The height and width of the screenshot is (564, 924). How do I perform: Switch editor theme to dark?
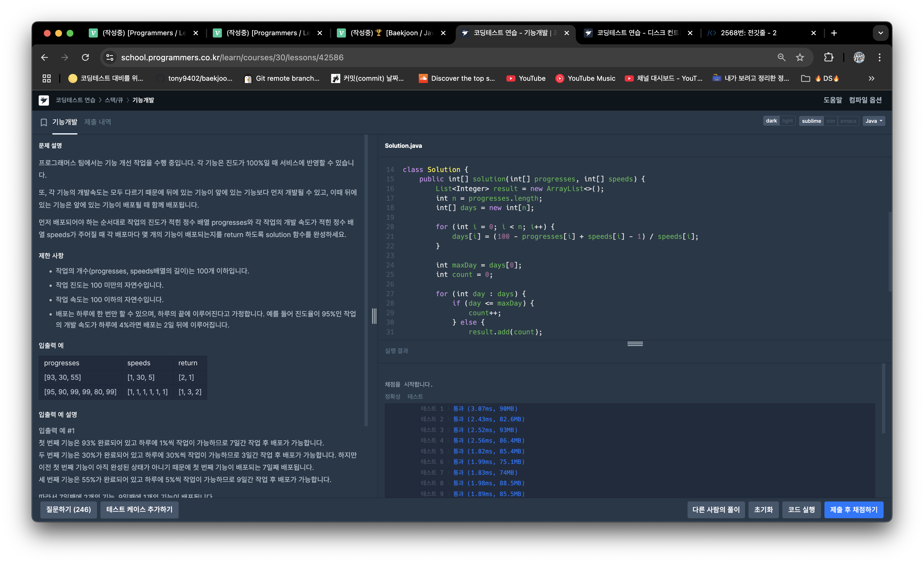[771, 121]
